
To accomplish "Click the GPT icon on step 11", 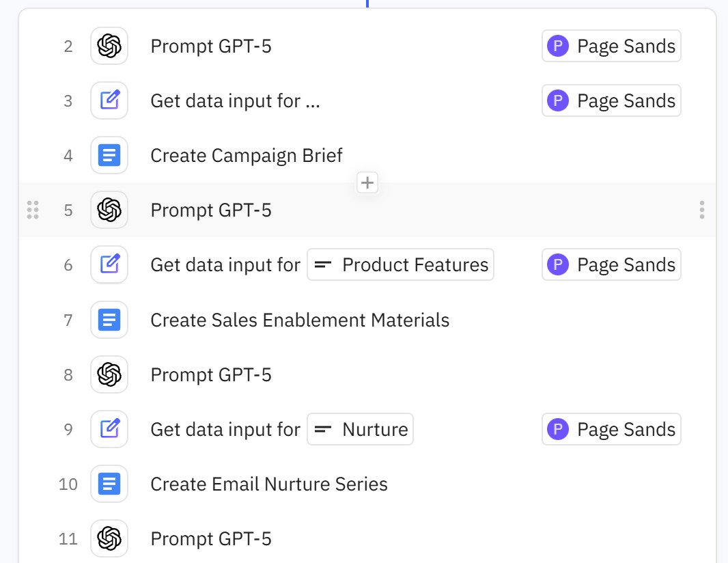I will click(109, 539).
